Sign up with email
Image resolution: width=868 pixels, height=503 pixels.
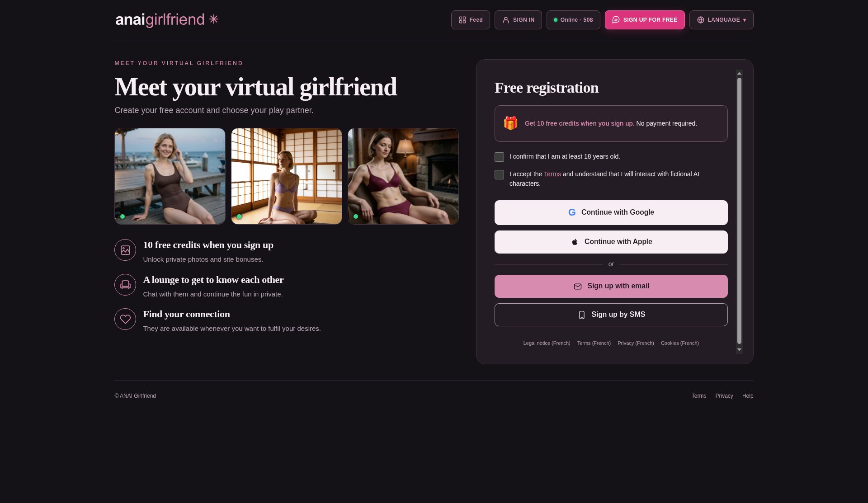611,286
